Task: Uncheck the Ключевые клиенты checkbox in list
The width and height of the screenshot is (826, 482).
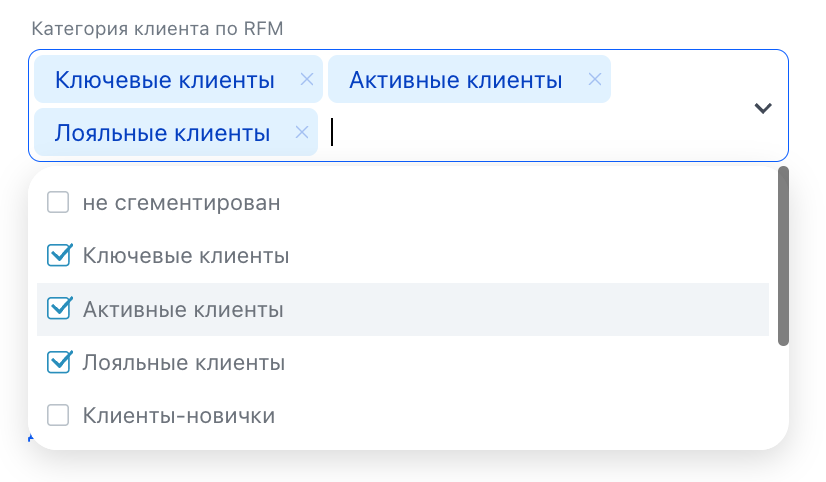Action: click(x=59, y=256)
